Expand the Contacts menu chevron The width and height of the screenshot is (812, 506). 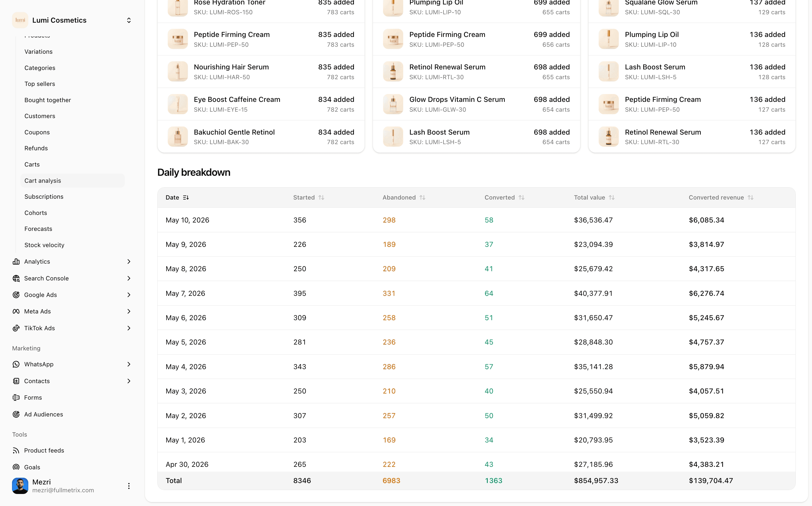(x=129, y=381)
